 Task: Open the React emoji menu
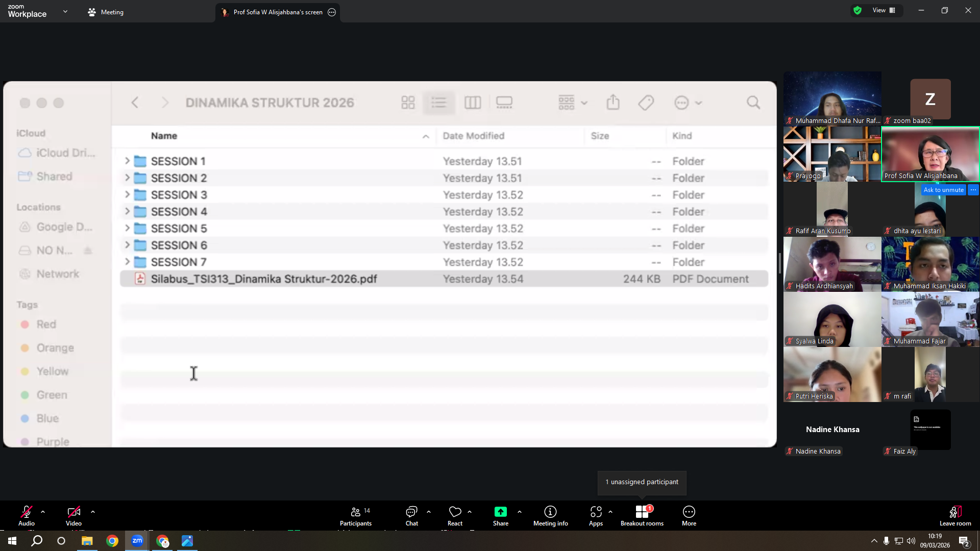point(455,516)
